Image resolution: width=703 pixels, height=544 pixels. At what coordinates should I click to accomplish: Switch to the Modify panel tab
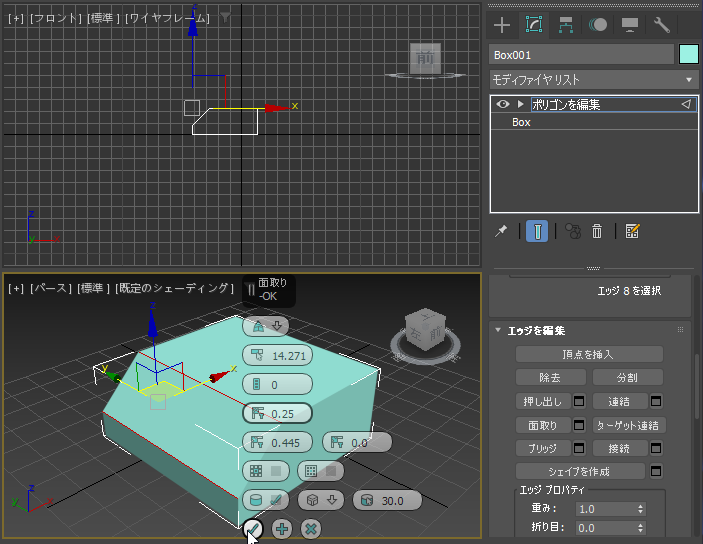[x=534, y=25]
